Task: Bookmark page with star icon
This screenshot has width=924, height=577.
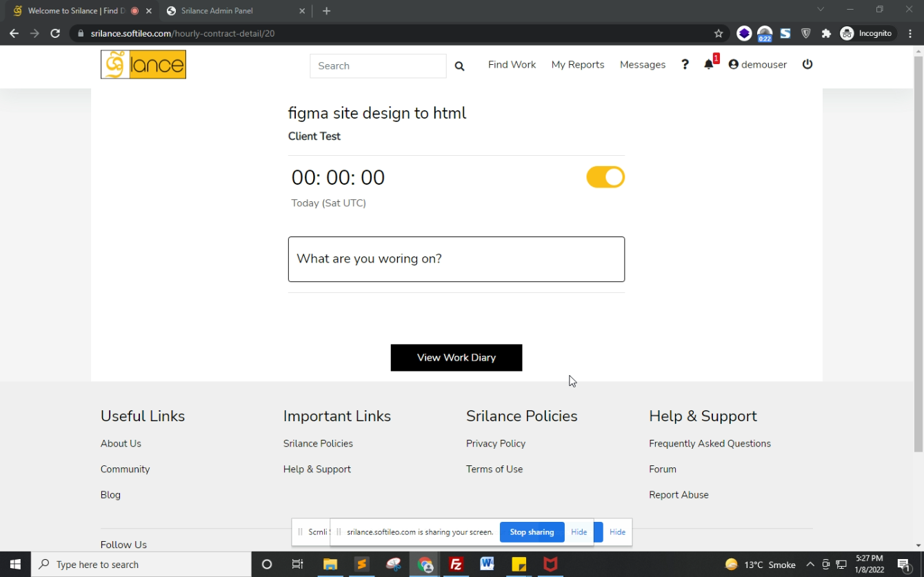Action: coord(719,33)
